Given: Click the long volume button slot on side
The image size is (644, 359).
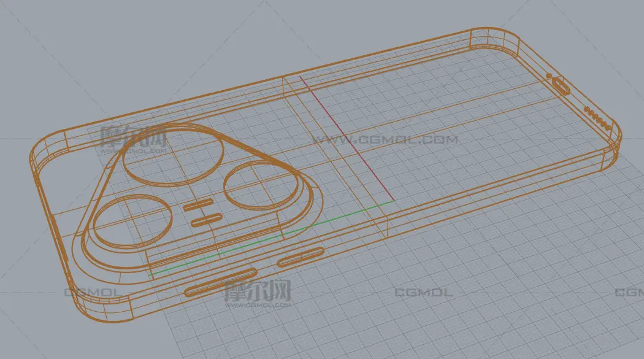Looking at the screenshot, I should 221,282.
